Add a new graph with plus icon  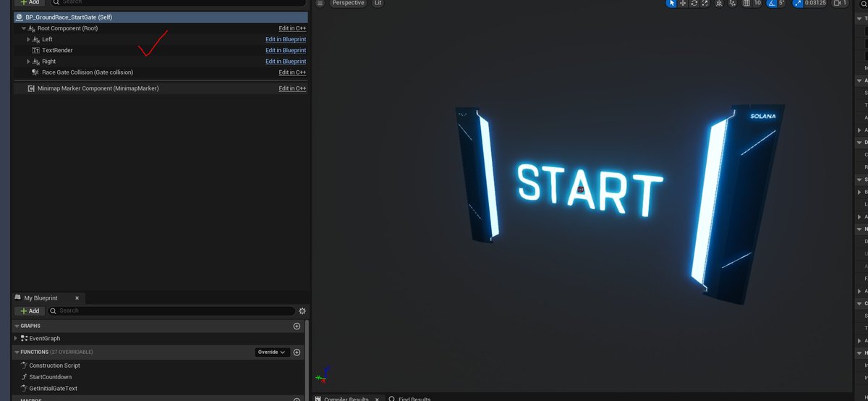(x=297, y=326)
